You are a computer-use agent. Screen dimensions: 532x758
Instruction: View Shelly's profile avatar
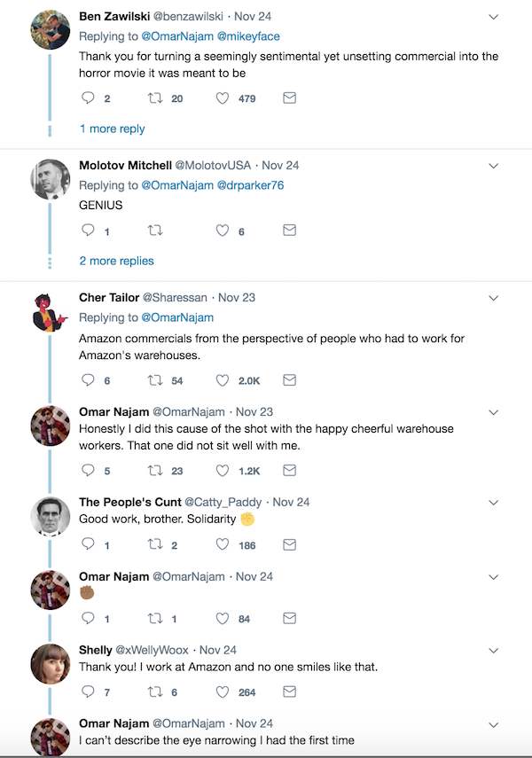pyautogui.click(x=51, y=664)
